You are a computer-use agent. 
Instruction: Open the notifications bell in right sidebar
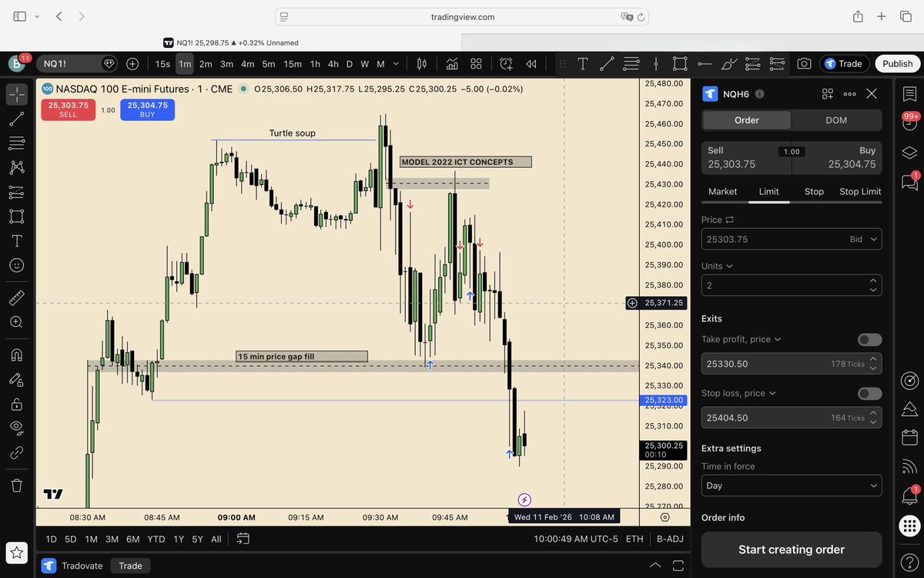click(909, 496)
